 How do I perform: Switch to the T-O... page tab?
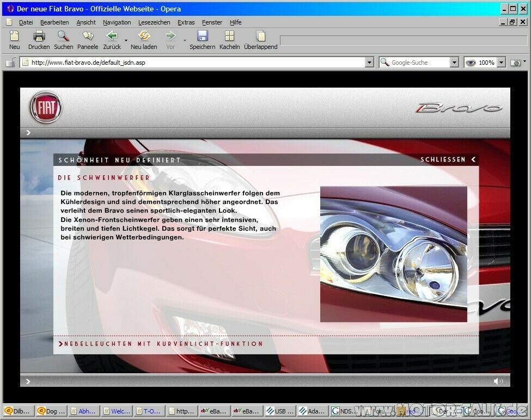click(149, 411)
